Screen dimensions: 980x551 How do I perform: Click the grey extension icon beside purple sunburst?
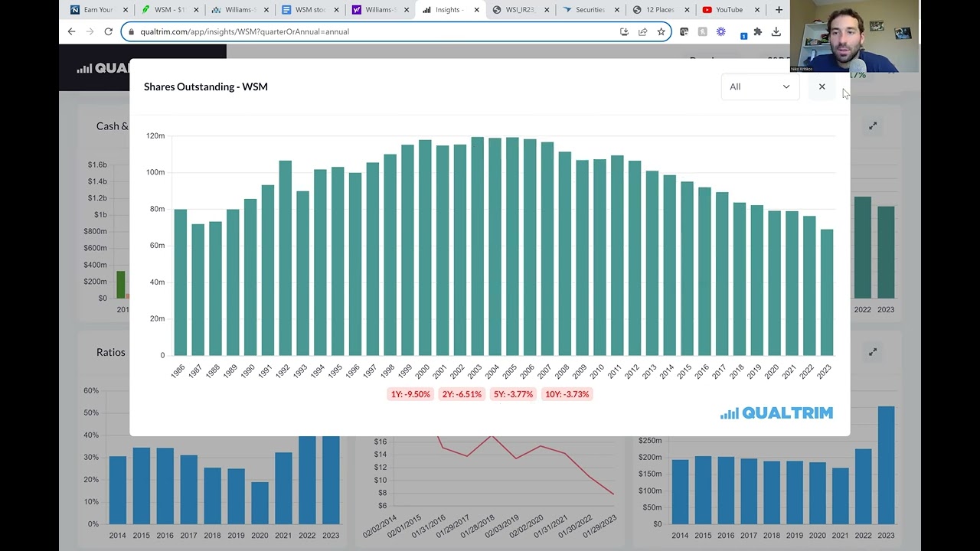click(702, 31)
